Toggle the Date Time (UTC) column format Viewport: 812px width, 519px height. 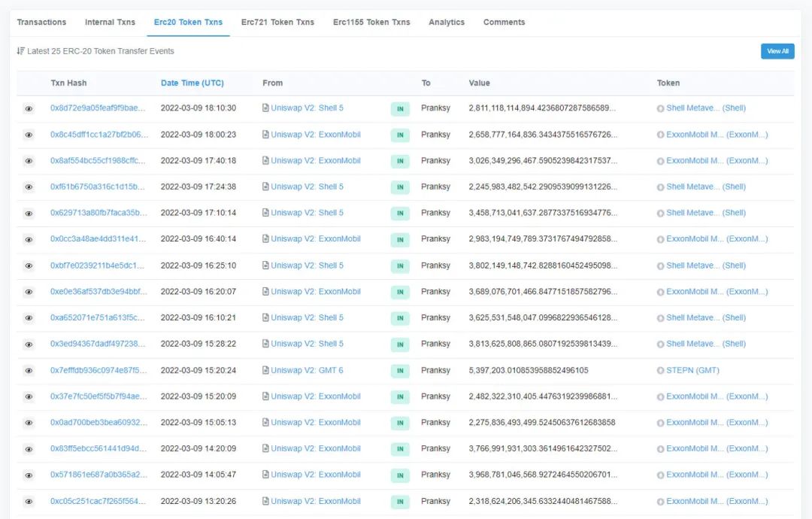tap(192, 83)
